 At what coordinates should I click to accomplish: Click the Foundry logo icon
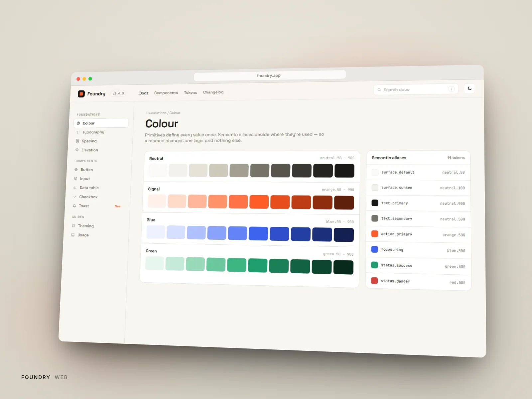pyautogui.click(x=81, y=94)
